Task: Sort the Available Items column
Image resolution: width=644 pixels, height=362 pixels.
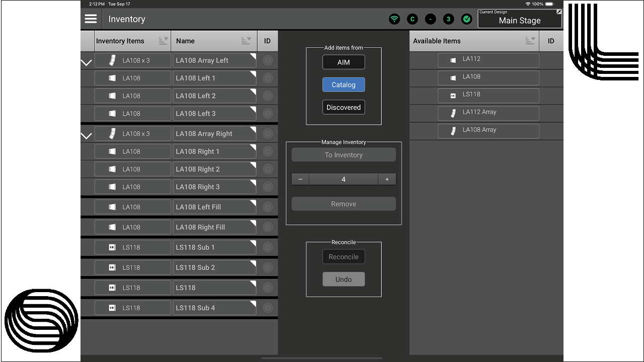Action: click(x=530, y=41)
